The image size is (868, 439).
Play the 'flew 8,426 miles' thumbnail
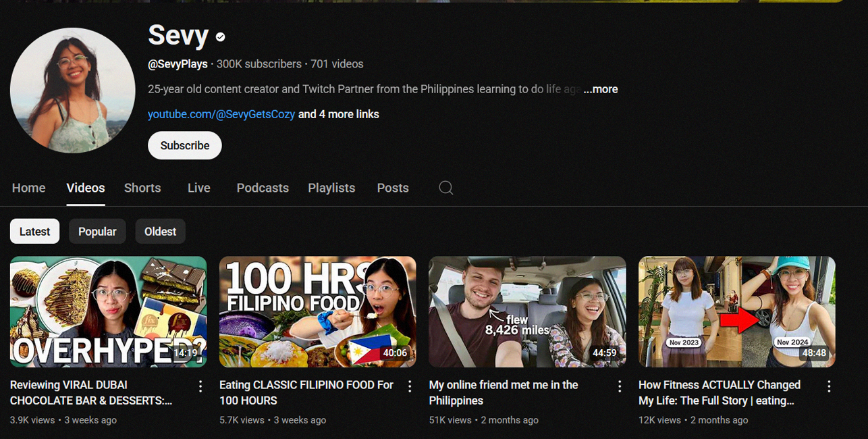[528, 311]
